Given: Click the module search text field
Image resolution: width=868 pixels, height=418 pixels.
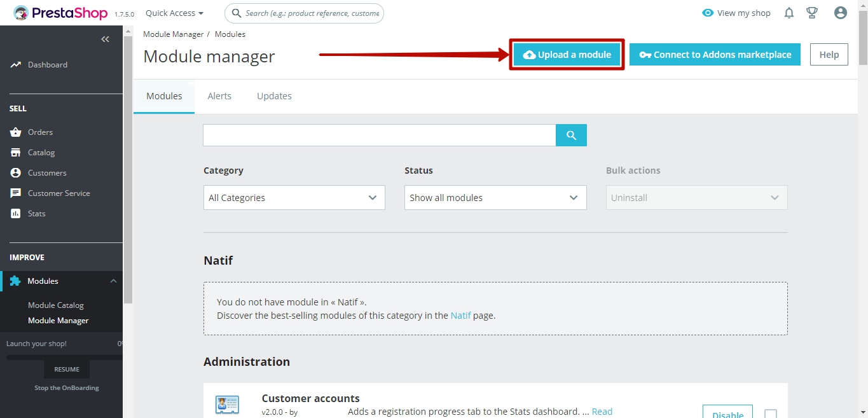Looking at the screenshot, I should 379,135.
